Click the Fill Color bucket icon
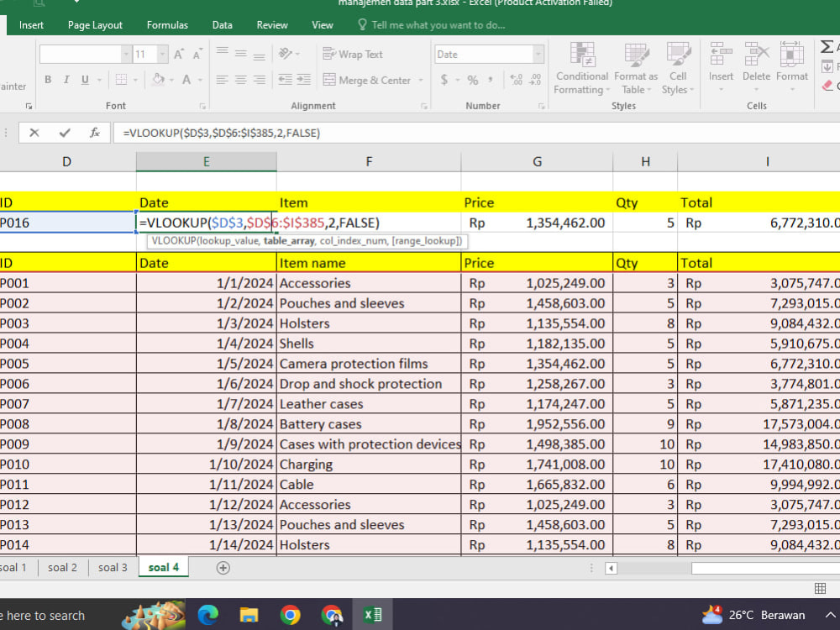Viewport: 840px width, 630px height. 159,80
